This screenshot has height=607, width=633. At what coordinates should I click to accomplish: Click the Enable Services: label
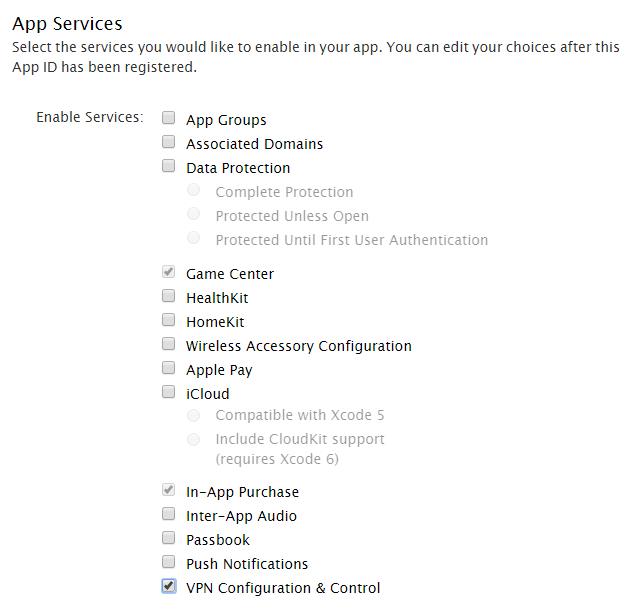pos(90,117)
